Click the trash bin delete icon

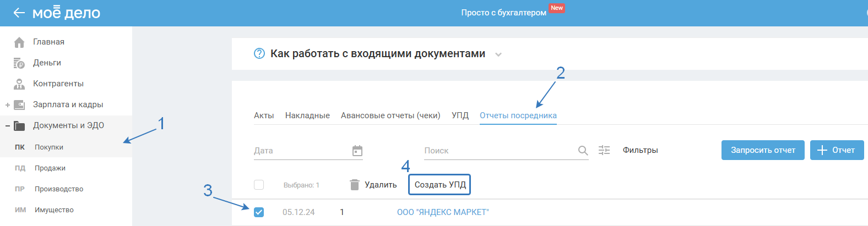(355, 185)
